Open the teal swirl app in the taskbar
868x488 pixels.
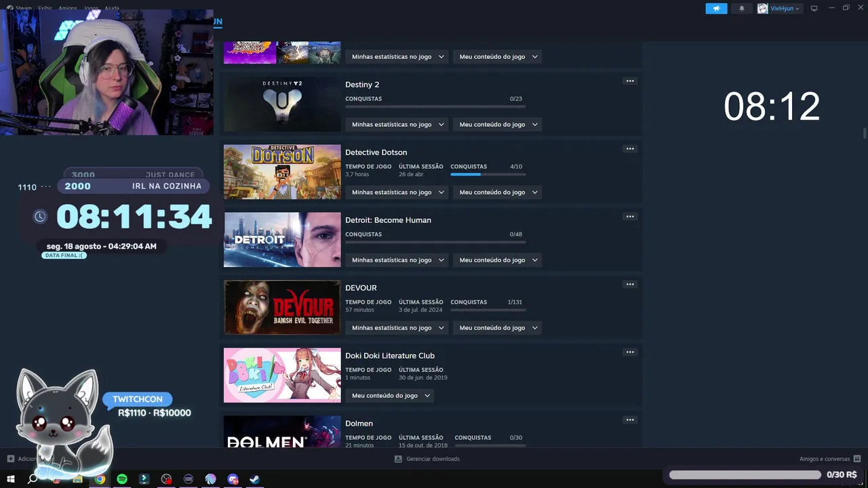210,479
